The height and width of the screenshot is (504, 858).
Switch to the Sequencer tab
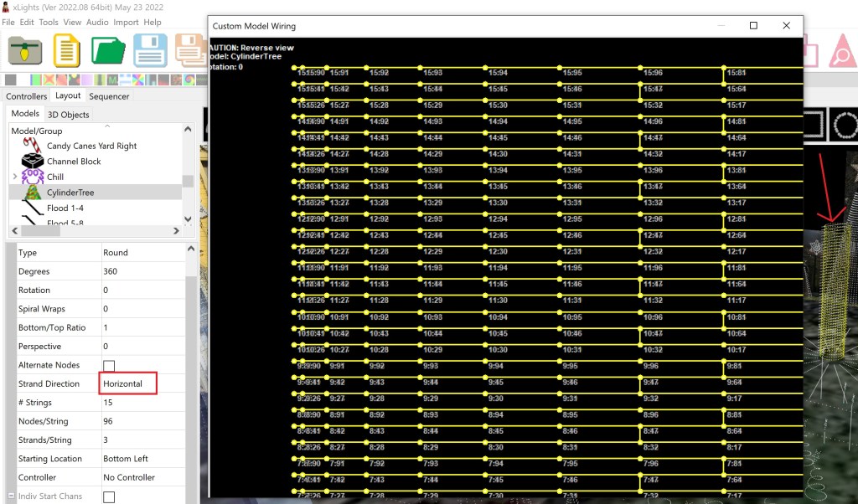click(x=109, y=96)
